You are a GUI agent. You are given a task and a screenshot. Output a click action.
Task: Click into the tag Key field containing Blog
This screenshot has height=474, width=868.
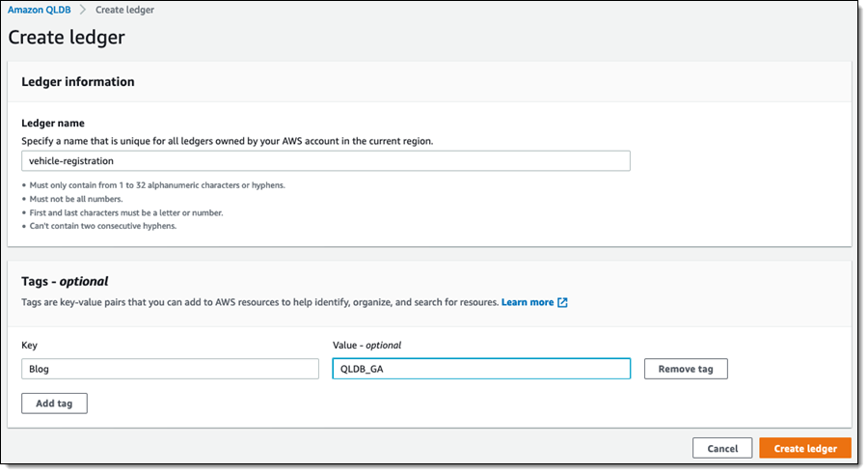click(170, 369)
